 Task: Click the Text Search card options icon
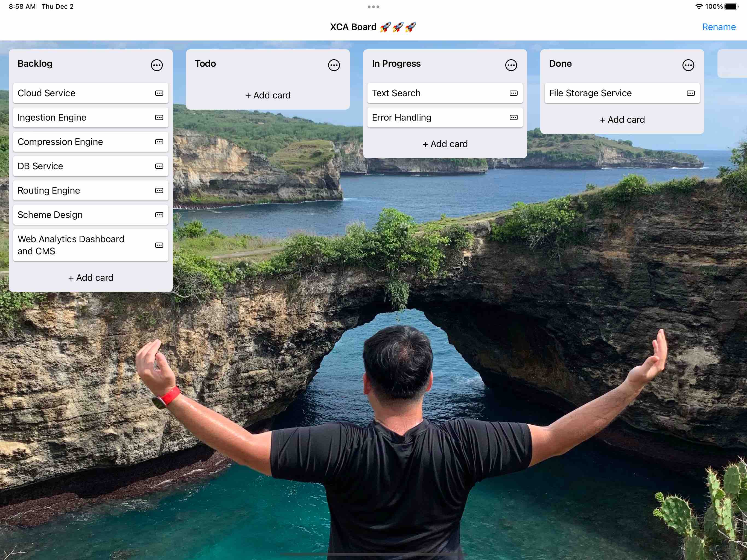click(x=513, y=93)
